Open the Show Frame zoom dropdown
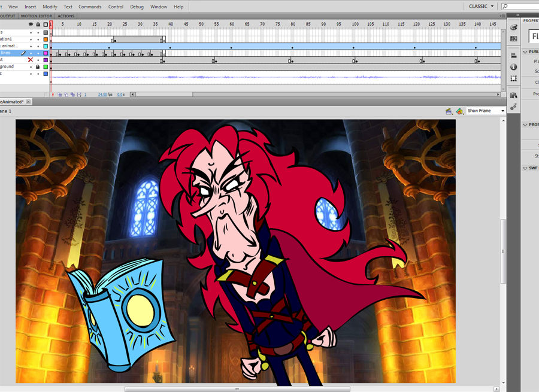 486,111
